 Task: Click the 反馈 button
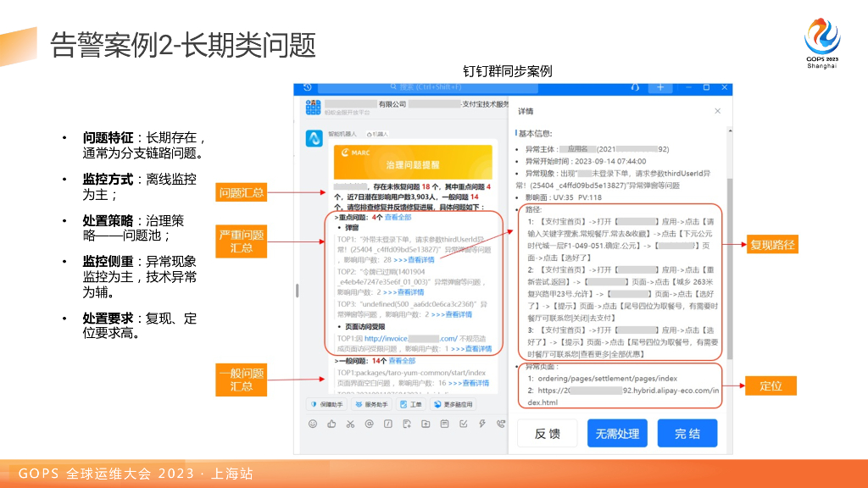548,433
